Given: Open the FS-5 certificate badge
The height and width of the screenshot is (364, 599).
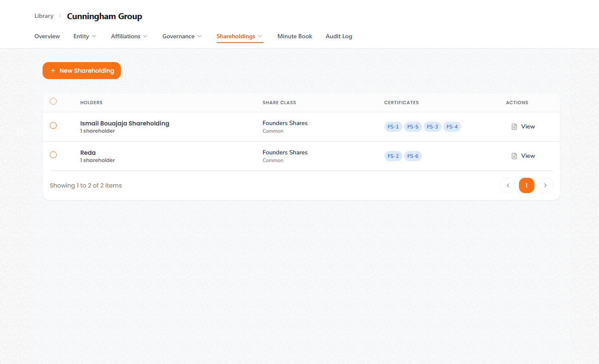Looking at the screenshot, I should (413, 127).
